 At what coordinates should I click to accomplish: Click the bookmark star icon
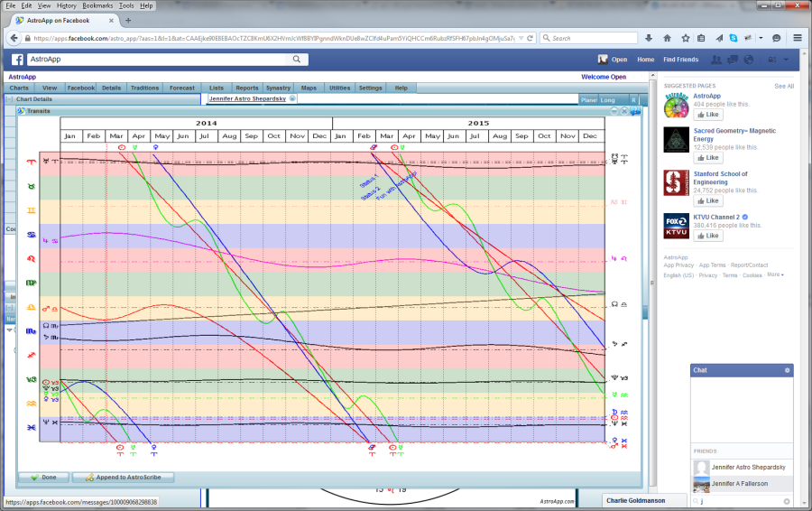686,39
